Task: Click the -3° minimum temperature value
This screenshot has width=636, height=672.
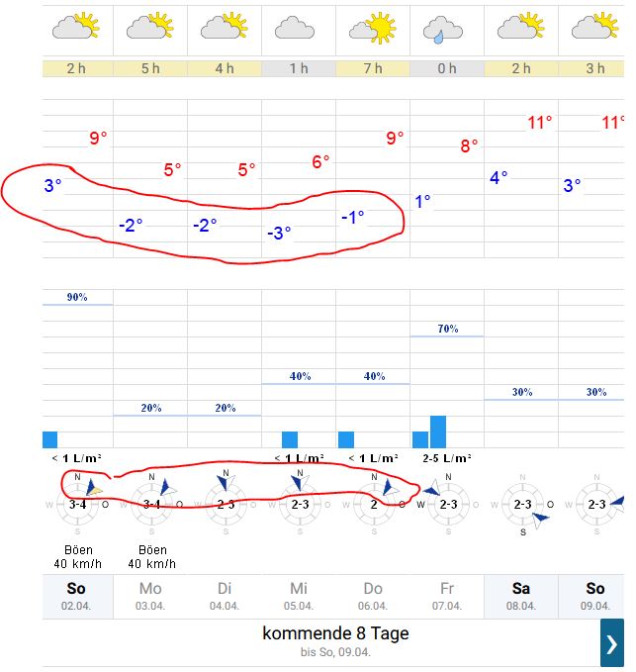Action: pos(280,234)
